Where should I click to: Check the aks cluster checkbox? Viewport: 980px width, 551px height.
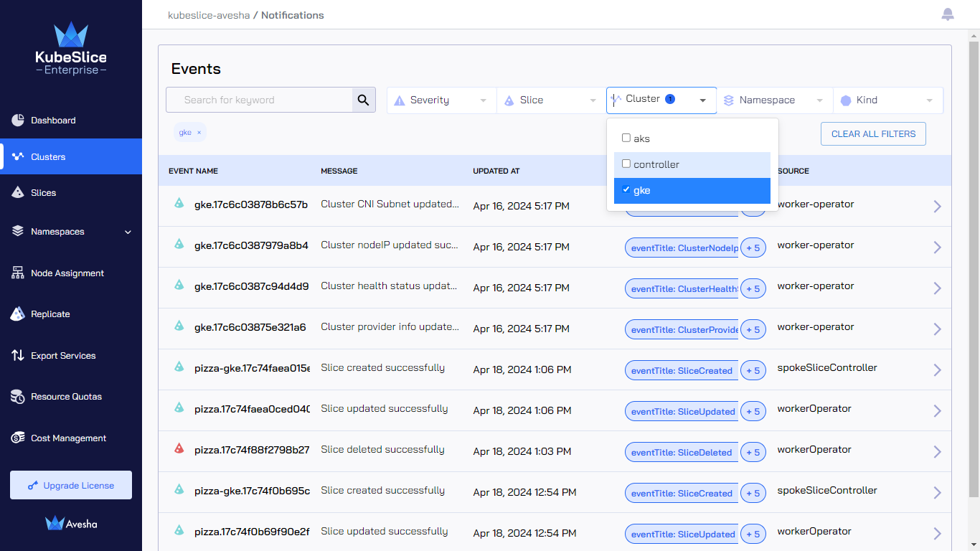(x=626, y=138)
